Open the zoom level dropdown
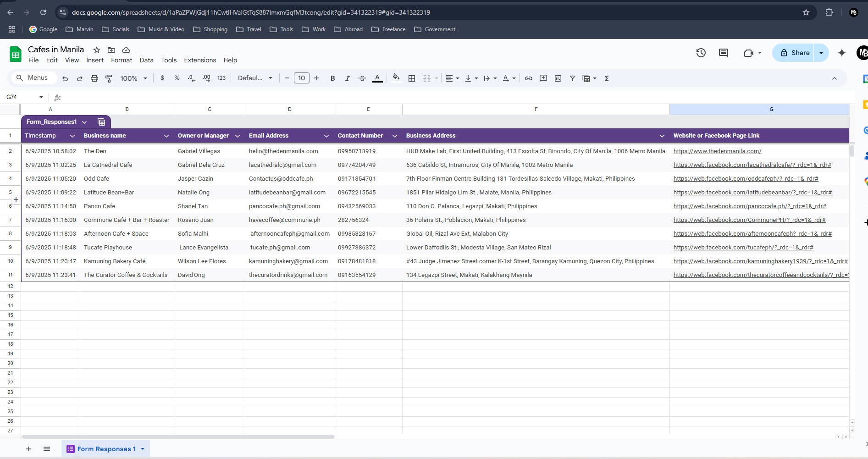 tap(133, 78)
